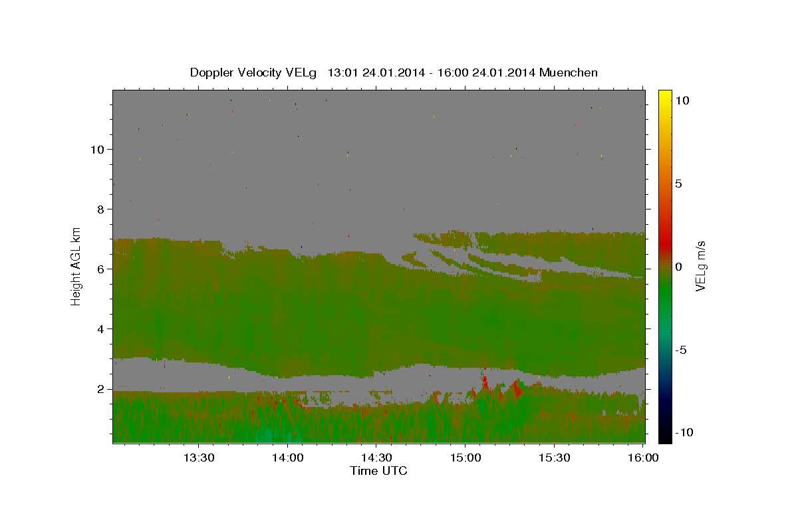Click the colorbar value 0 label

tap(678, 267)
